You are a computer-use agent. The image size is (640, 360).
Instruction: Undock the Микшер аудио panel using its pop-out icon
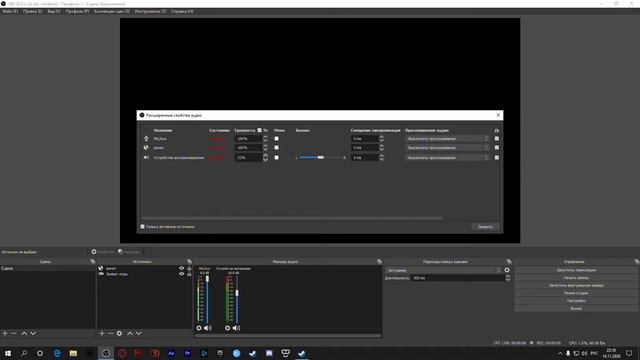(379, 261)
